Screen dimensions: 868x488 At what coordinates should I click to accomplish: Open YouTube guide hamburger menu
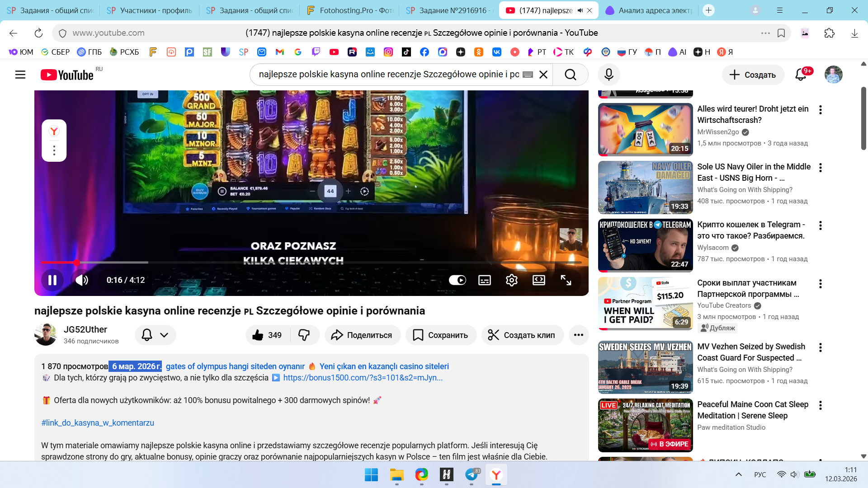(x=20, y=75)
